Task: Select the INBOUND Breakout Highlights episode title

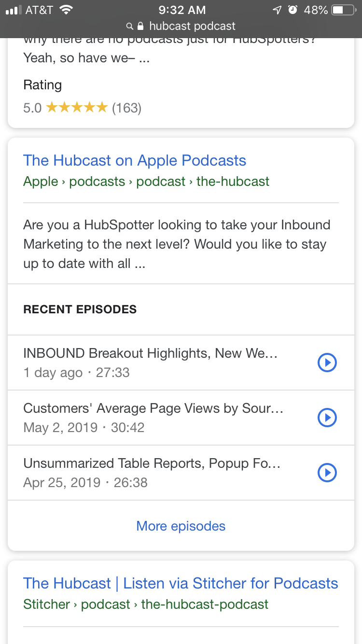Action: (151, 353)
